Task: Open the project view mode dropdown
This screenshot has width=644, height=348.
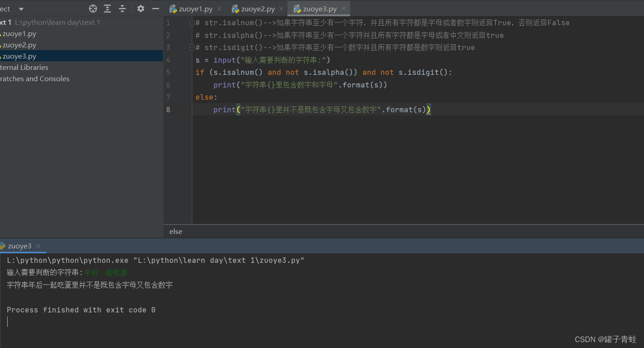Action: 20,9
